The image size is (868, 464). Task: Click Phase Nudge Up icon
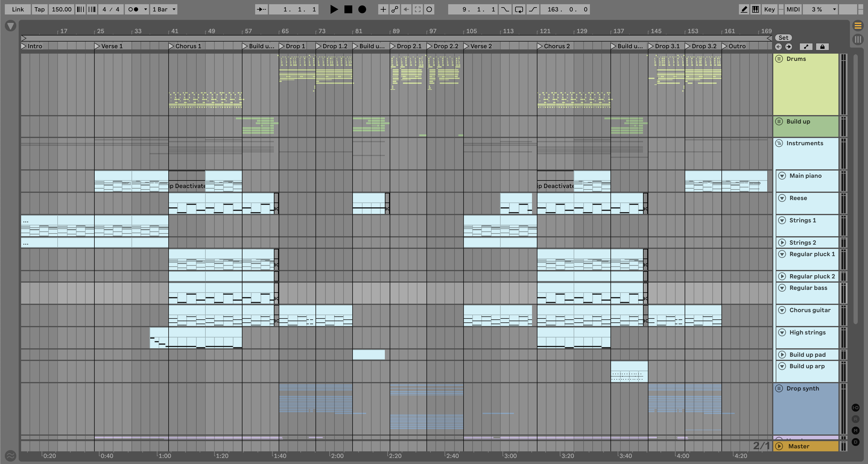[92, 9]
